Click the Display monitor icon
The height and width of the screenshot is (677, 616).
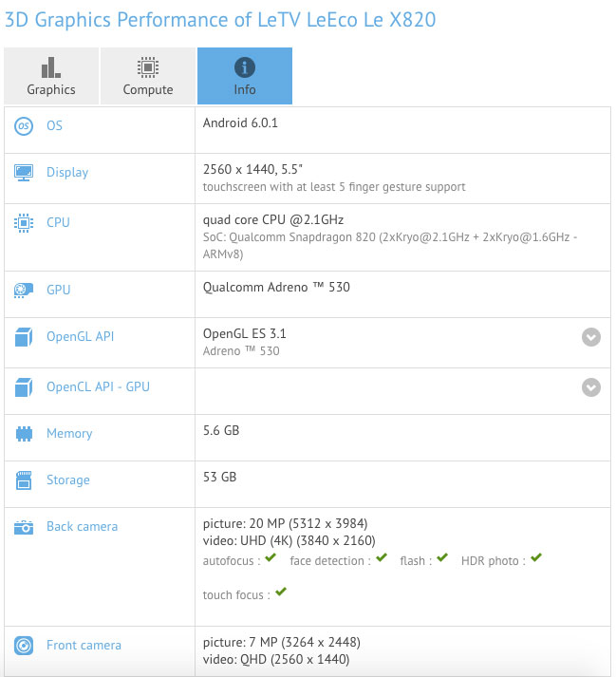coord(24,173)
